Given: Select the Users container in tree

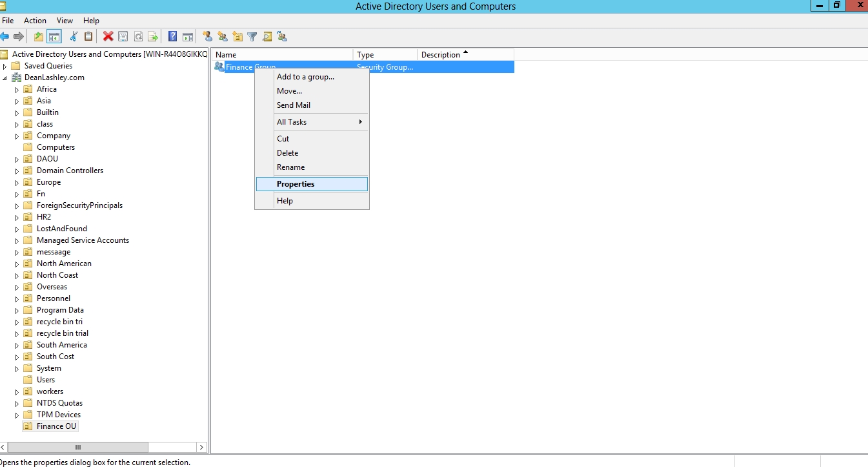Looking at the screenshot, I should 46,380.
